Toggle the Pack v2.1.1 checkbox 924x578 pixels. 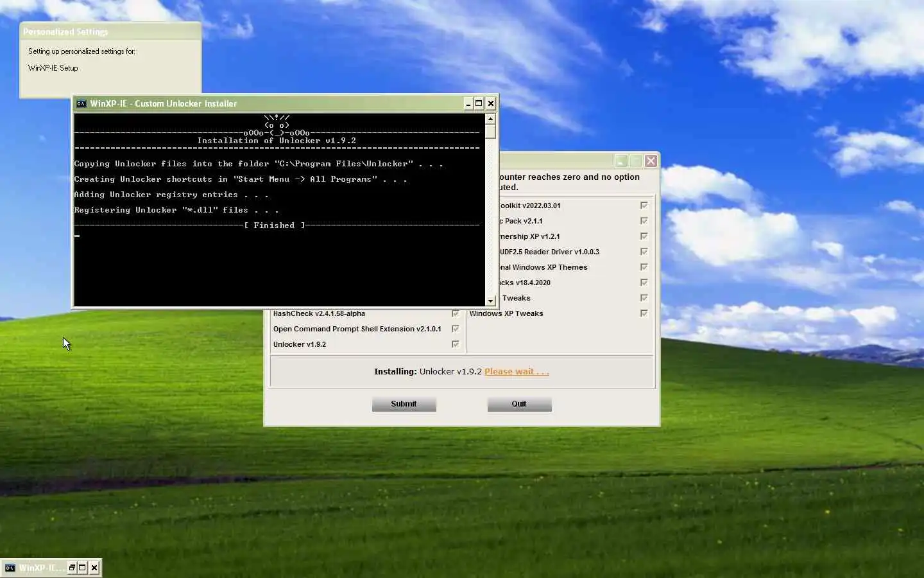(644, 221)
